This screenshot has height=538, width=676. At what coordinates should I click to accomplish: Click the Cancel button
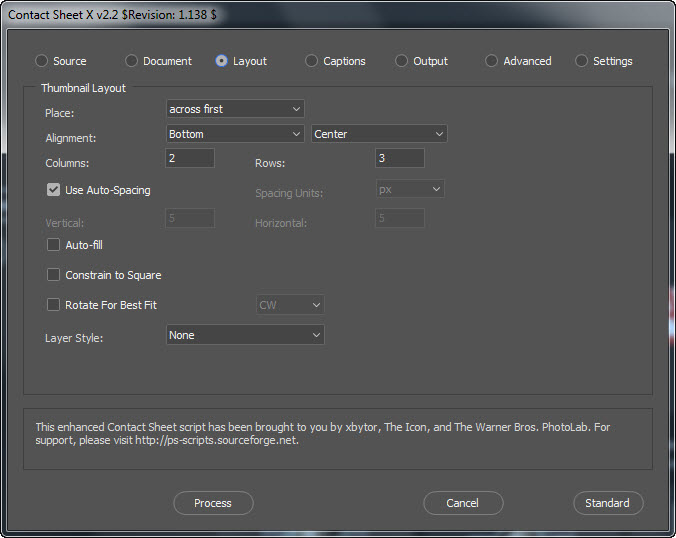point(463,503)
